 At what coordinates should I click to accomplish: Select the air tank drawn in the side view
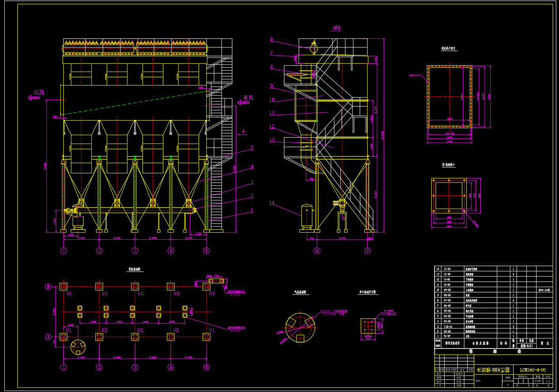click(307, 216)
